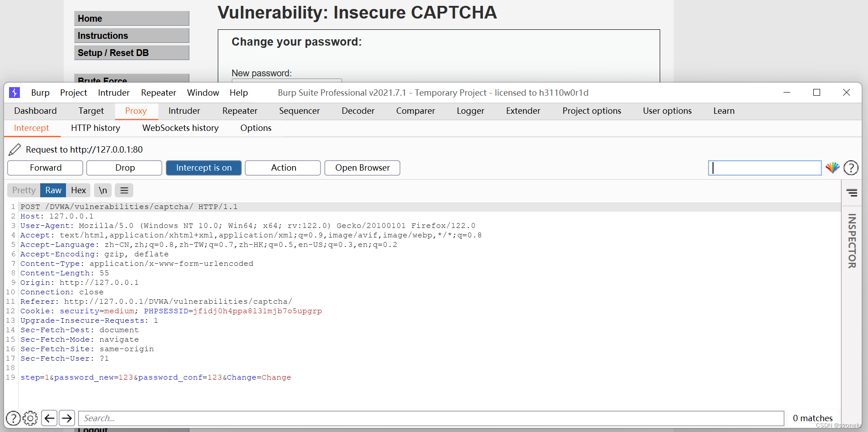Open the WebSockets history sub-tab

181,128
